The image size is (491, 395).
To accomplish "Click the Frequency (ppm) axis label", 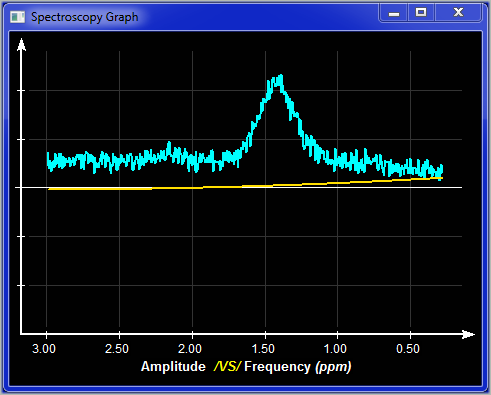I will click(x=298, y=367).
